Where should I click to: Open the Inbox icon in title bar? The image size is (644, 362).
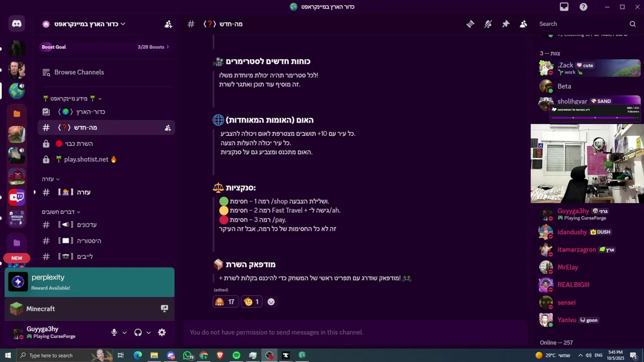click(564, 7)
